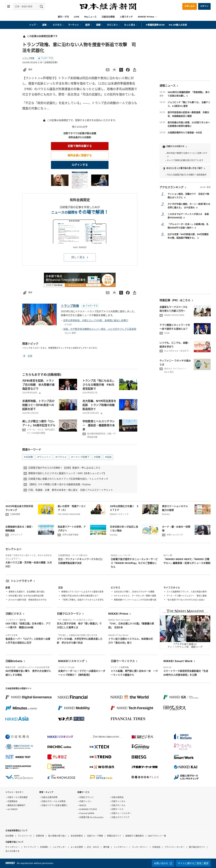Viewport: 216px width, 868px height.
Task: Open Myニュース header menu item
Action: point(90,16)
